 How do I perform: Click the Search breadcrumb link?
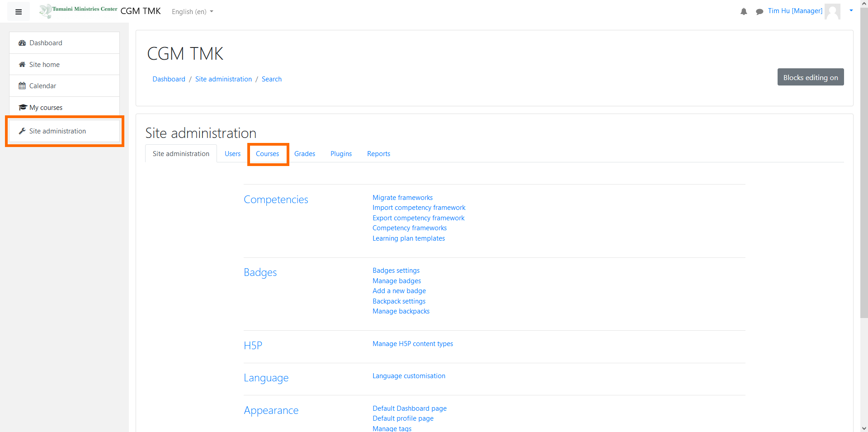[x=272, y=79]
